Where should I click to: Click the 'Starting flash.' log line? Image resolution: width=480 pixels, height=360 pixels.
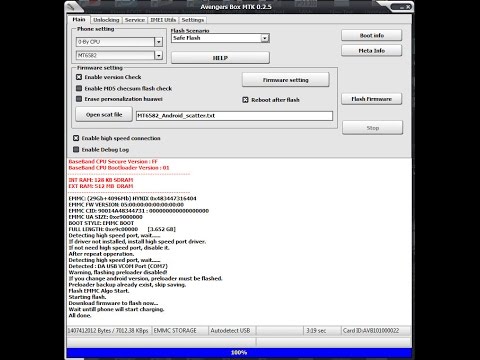click(x=87, y=297)
